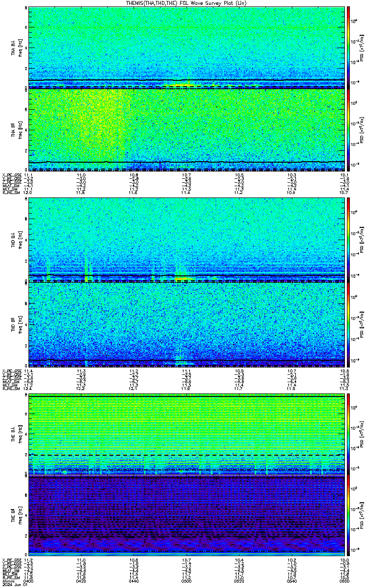This screenshot has width=368, height=588.
Task: Click the 0440 time tick label
Action: pos(133,581)
